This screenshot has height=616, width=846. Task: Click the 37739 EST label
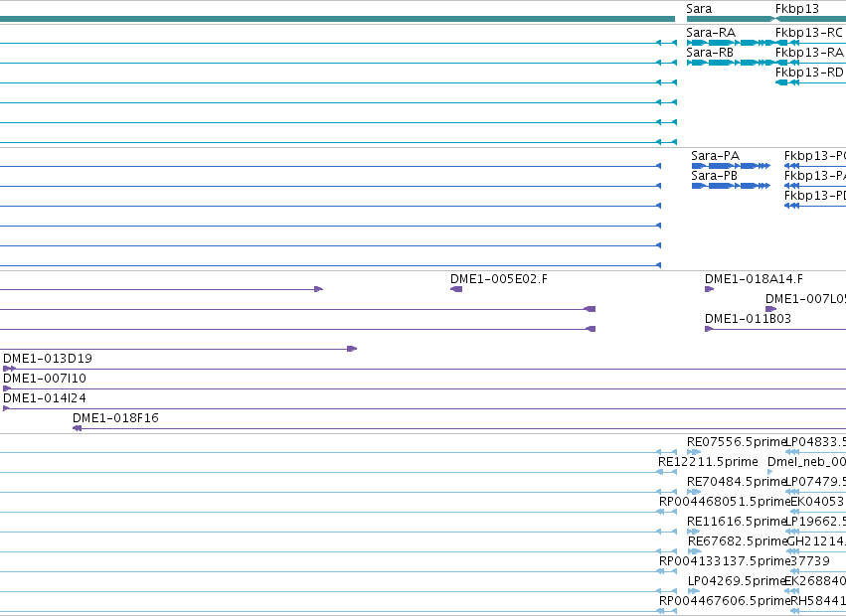coord(810,561)
